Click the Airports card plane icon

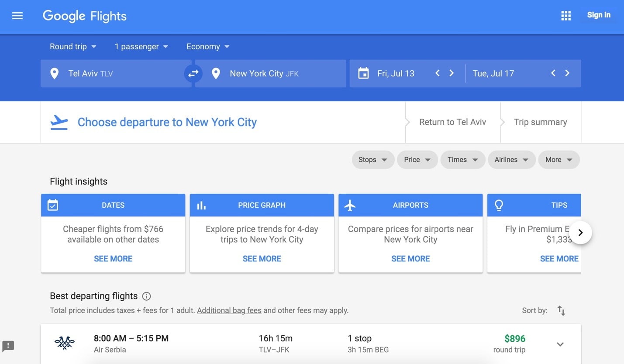pyautogui.click(x=350, y=205)
